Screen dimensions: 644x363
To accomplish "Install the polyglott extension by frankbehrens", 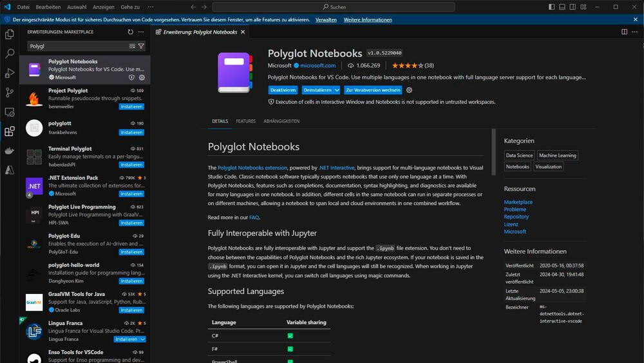I will tap(131, 132).
